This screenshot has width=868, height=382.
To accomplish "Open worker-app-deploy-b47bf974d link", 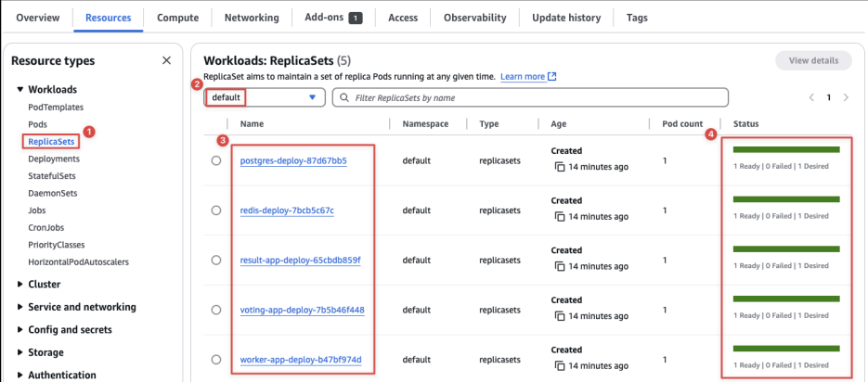I will [x=301, y=361].
